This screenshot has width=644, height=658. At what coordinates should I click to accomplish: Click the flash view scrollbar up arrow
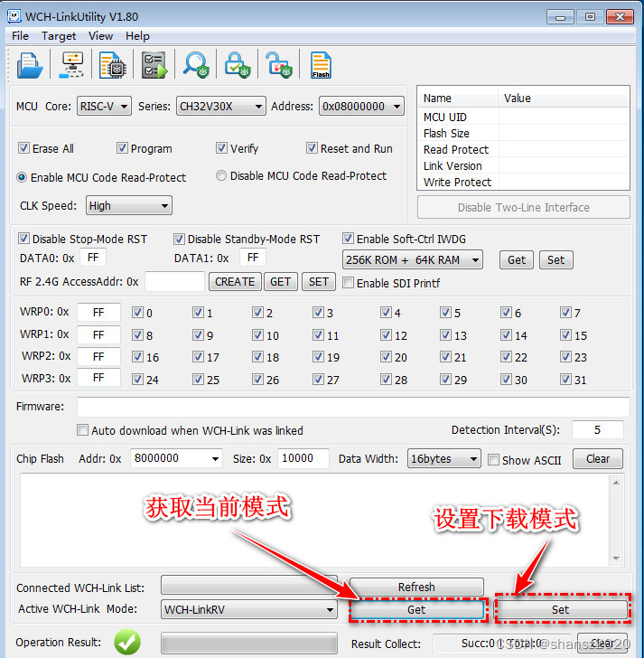616,483
